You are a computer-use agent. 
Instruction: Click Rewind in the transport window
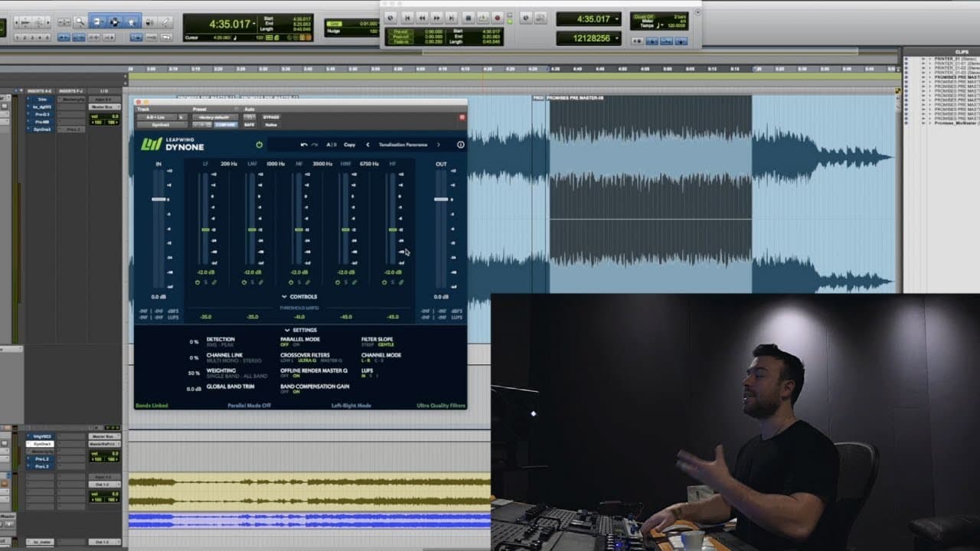[422, 17]
